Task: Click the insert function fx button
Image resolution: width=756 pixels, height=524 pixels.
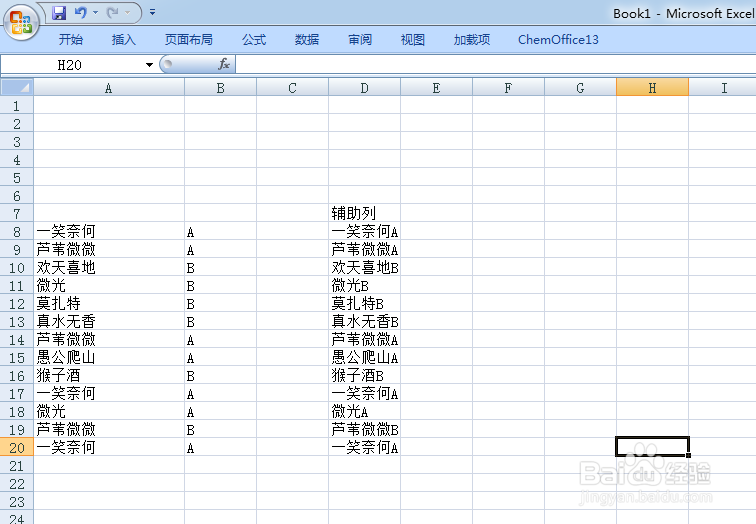Action: tap(224, 65)
